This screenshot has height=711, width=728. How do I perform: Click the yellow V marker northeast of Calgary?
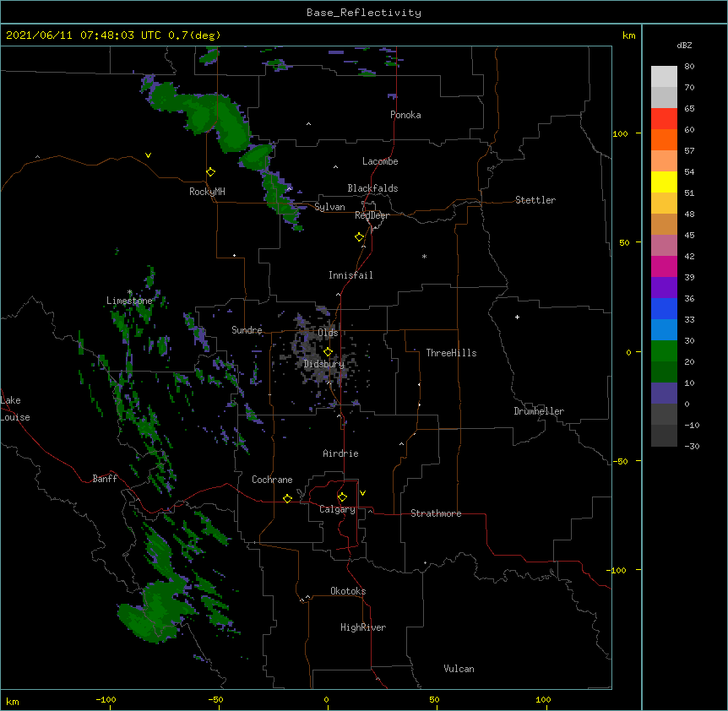362,493
